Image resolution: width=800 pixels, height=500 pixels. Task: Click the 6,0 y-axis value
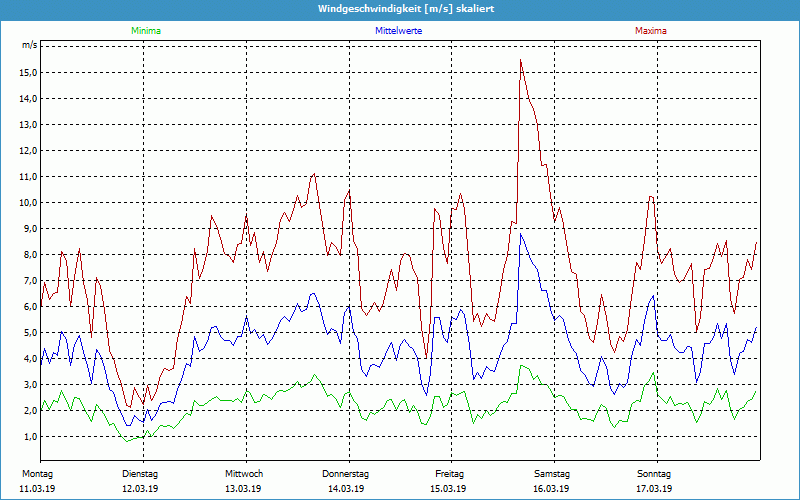(30, 307)
